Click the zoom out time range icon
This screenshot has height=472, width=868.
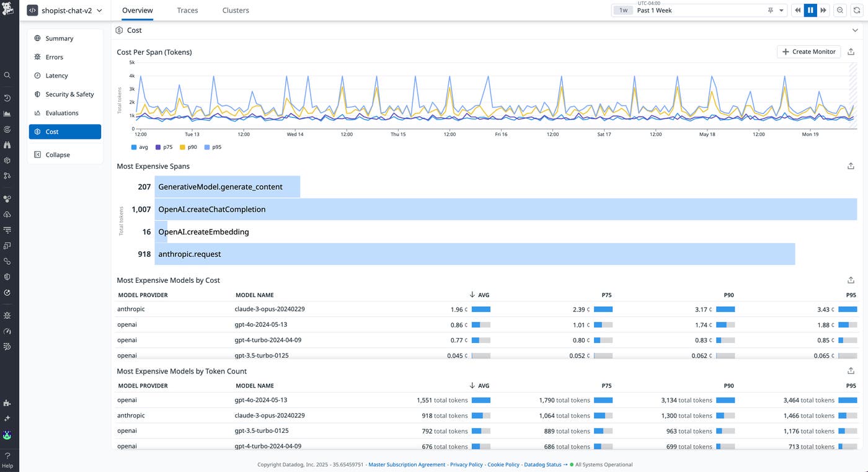point(840,11)
